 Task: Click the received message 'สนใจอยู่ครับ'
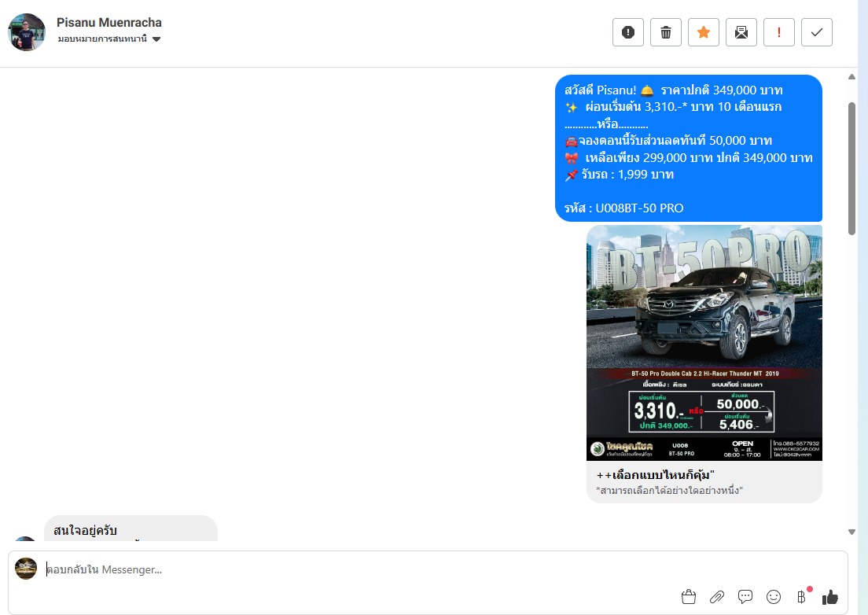click(85, 530)
